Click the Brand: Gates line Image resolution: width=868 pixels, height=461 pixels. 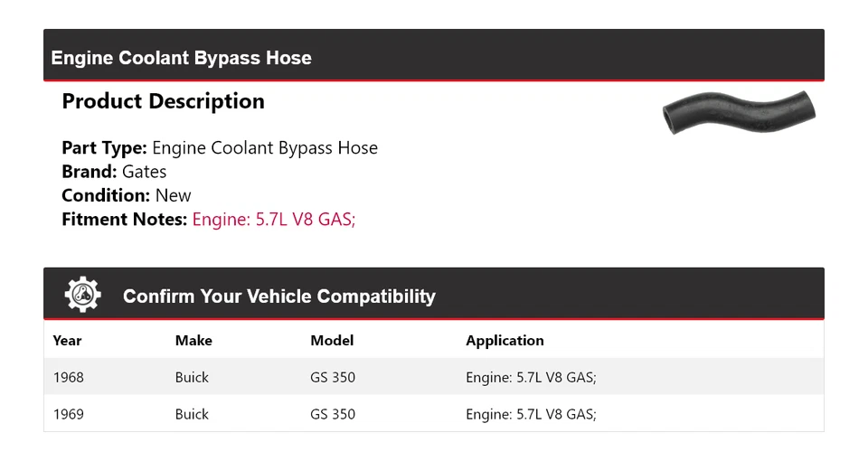(114, 172)
